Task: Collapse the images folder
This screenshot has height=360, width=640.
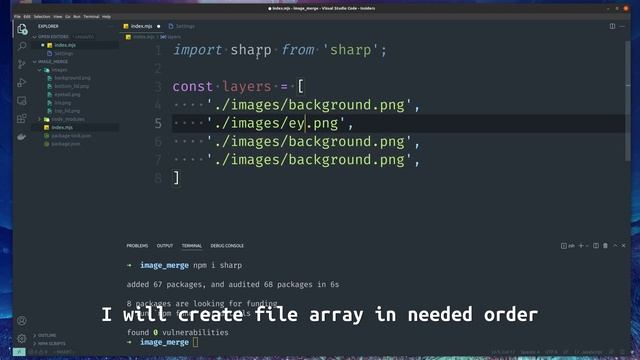Action: [x=40, y=70]
